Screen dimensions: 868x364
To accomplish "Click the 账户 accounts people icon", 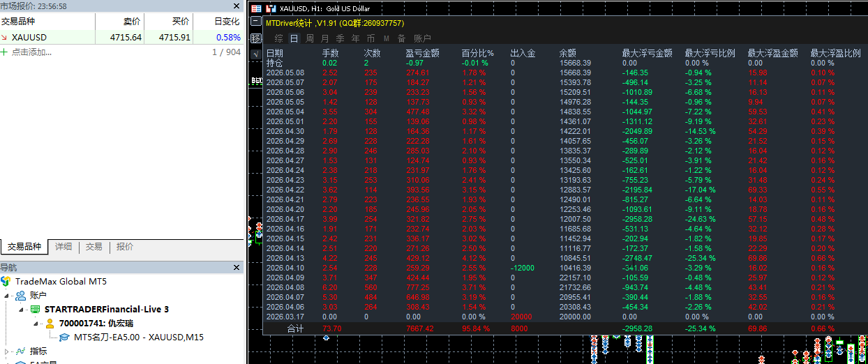I will tap(21, 296).
